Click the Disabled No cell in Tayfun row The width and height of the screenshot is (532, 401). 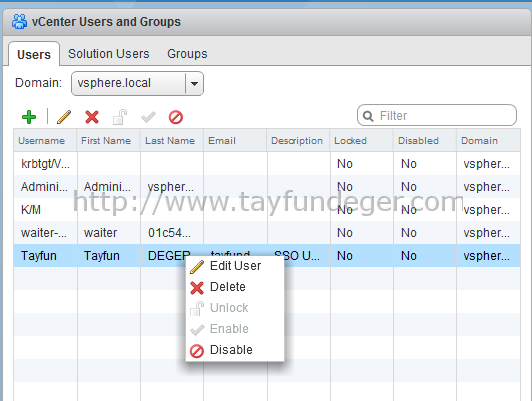[425, 256]
